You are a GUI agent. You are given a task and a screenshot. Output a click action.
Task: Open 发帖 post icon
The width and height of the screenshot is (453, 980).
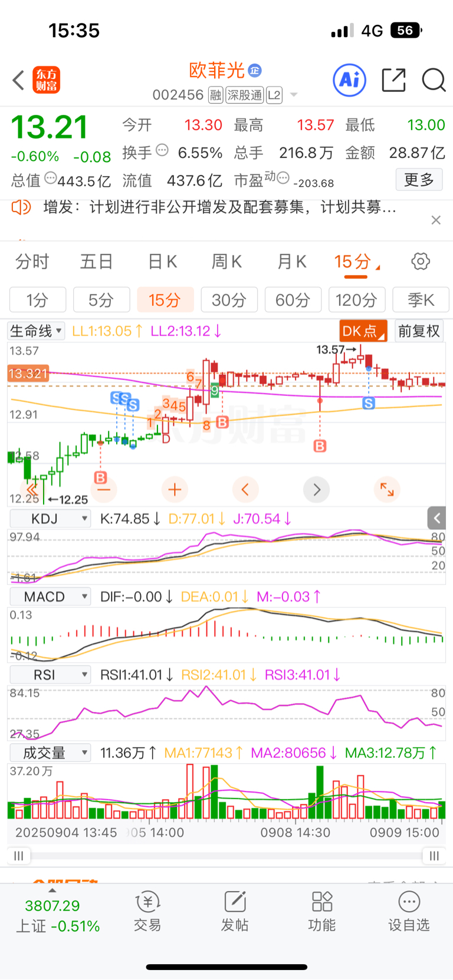coord(235,911)
